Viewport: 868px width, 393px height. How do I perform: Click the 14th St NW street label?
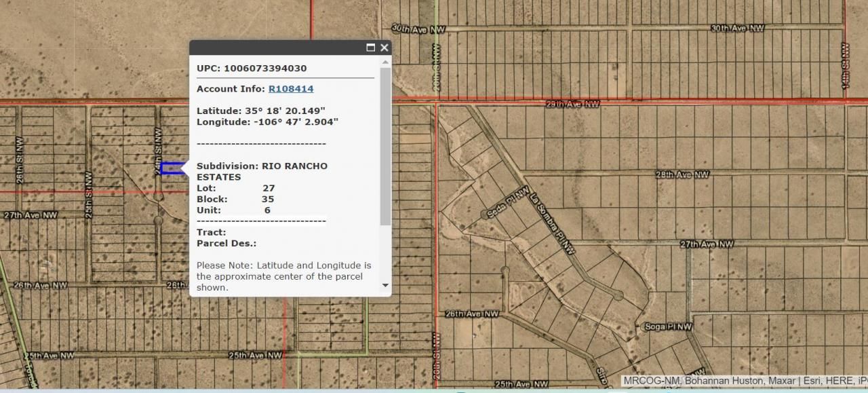click(846, 64)
